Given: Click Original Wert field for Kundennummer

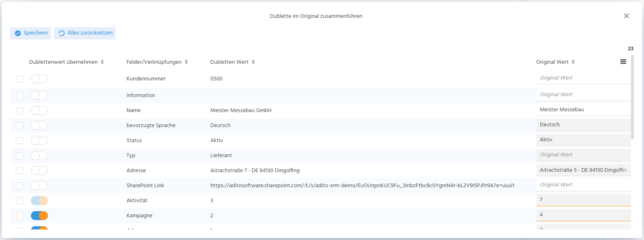Looking at the screenshot, I should pos(583,78).
